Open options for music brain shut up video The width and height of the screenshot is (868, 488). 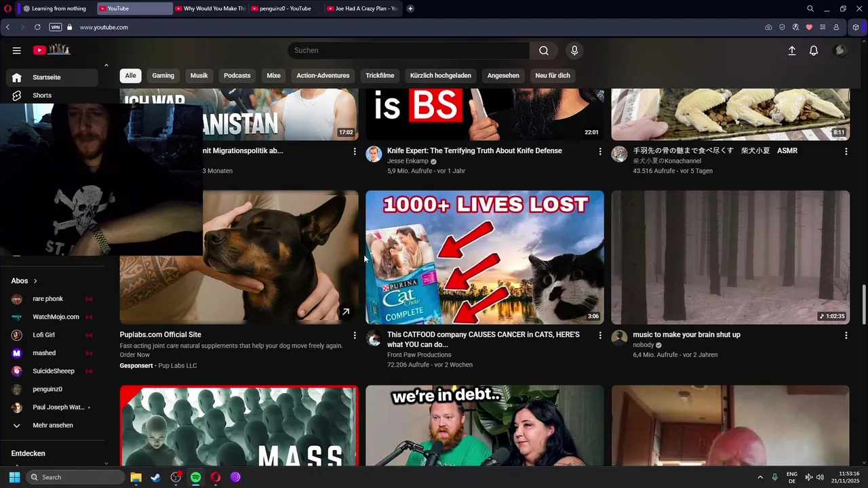click(x=846, y=335)
